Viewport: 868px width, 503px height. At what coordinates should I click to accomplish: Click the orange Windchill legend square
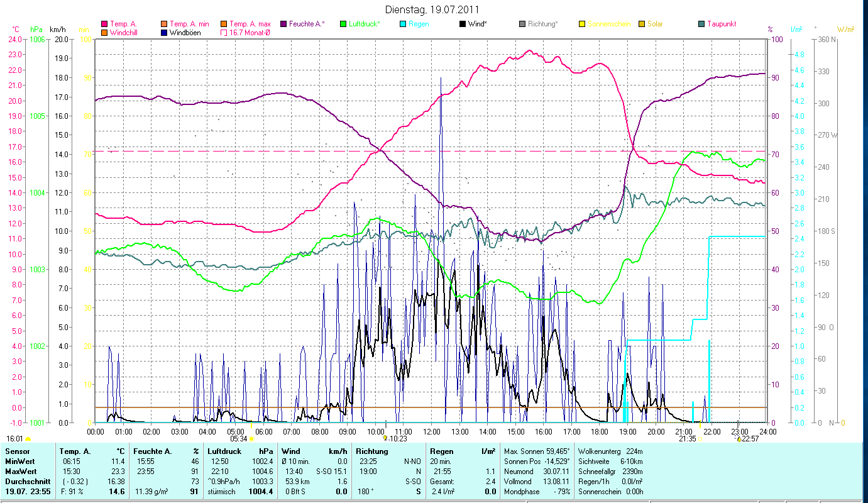(104, 33)
